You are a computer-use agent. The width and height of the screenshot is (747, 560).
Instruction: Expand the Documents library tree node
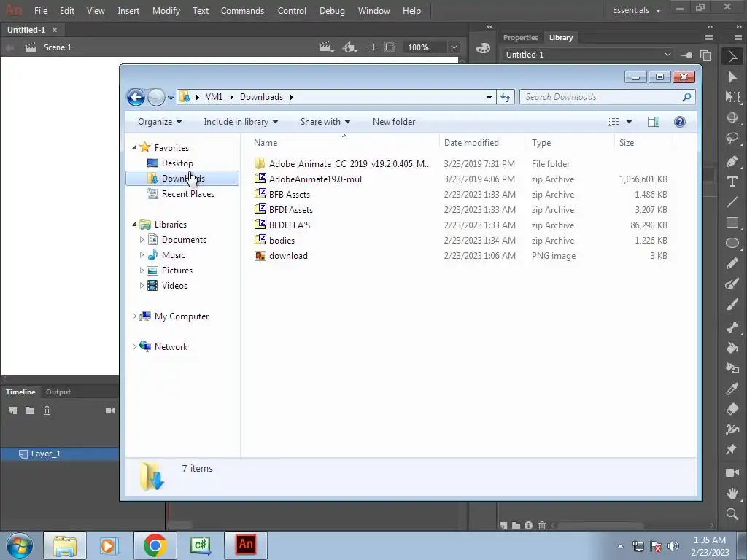coord(142,239)
